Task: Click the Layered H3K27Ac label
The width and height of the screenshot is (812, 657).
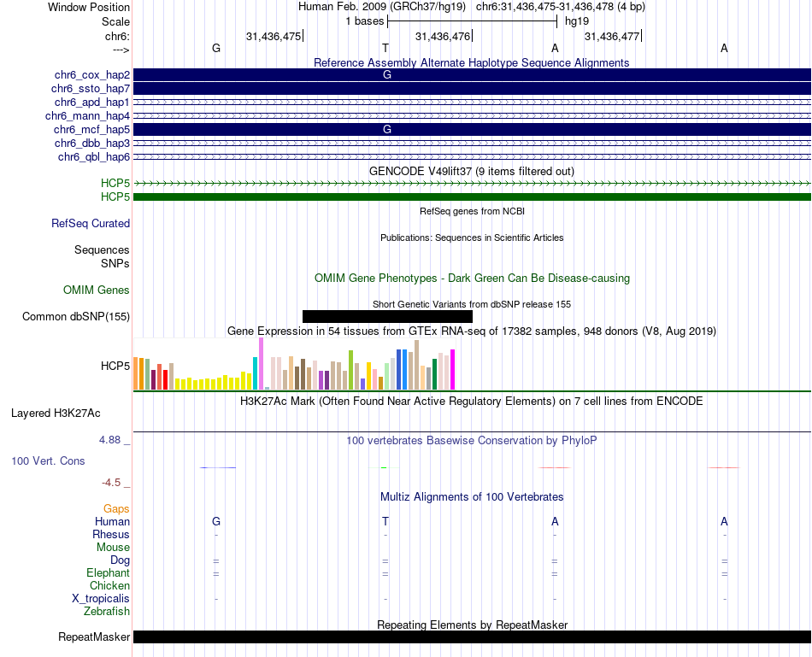Action: click(x=56, y=414)
